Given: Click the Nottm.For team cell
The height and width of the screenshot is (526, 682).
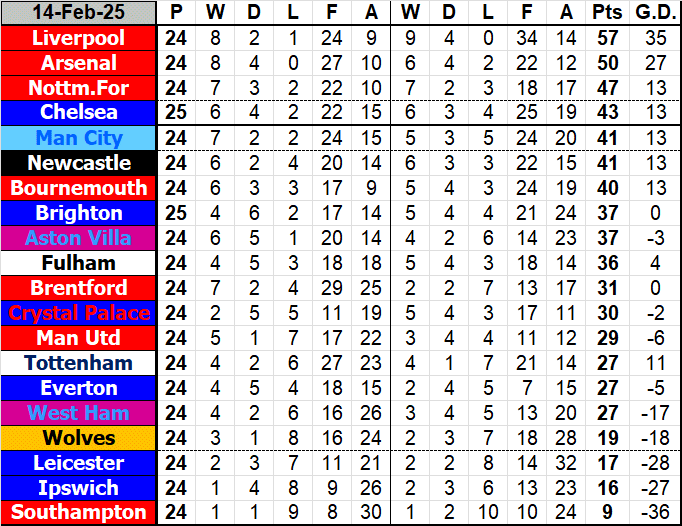Looking at the screenshot, I should 79,88.
